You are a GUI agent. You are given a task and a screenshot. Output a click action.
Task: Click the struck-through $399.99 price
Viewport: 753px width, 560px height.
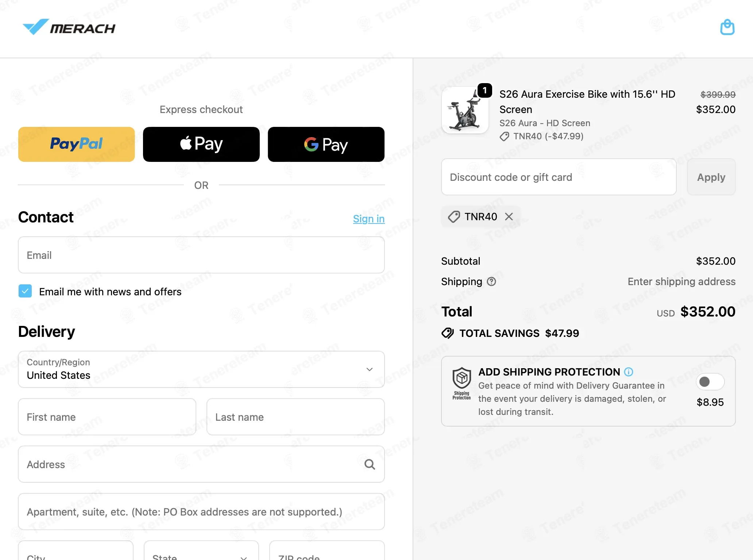tap(718, 94)
